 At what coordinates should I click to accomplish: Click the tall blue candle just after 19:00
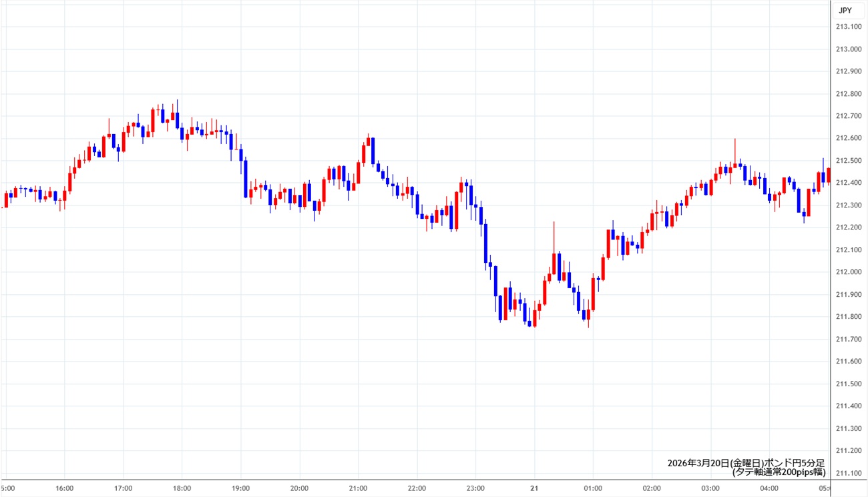tap(245, 178)
